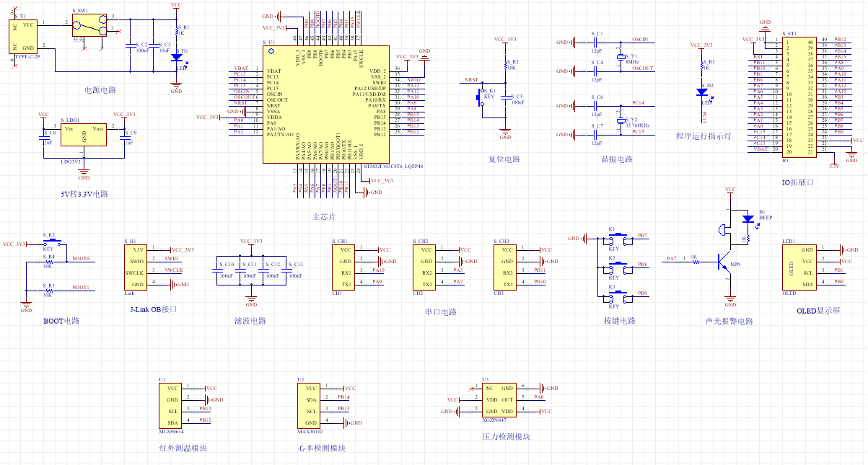Select the MLX90614 infrared sensor block

coord(170,405)
